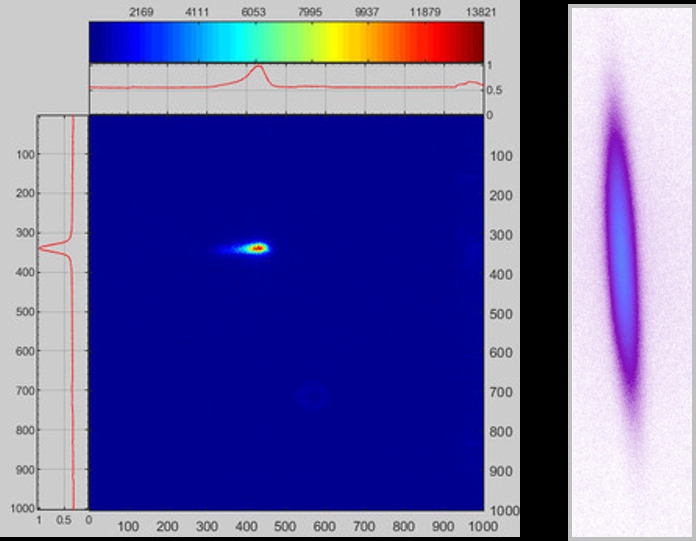Viewport: 696px width, 541px height.
Task: Click bottom x-axis tick label 400
Action: (246, 527)
